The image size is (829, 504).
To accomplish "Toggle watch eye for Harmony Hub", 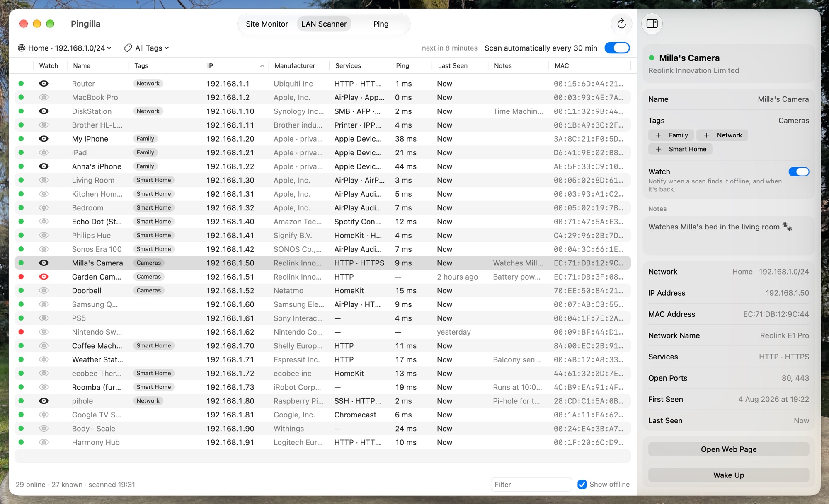I will tap(44, 442).
